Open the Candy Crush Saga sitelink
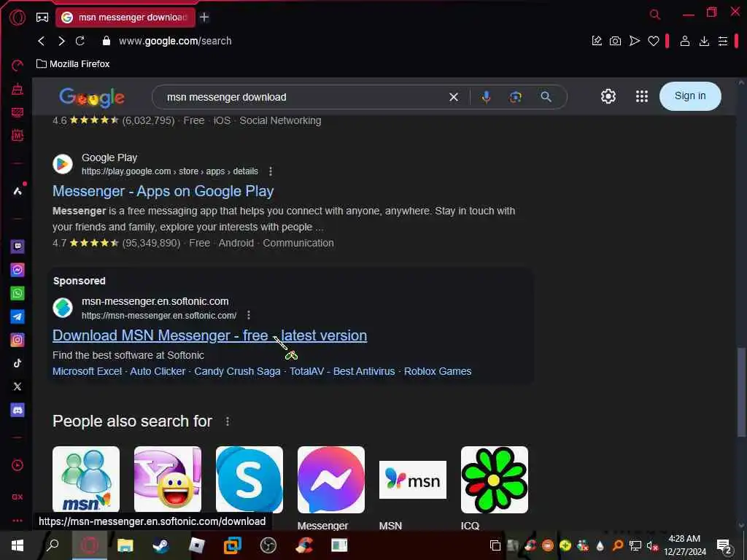The height and width of the screenshot is (560, 747). click(237, 371)
